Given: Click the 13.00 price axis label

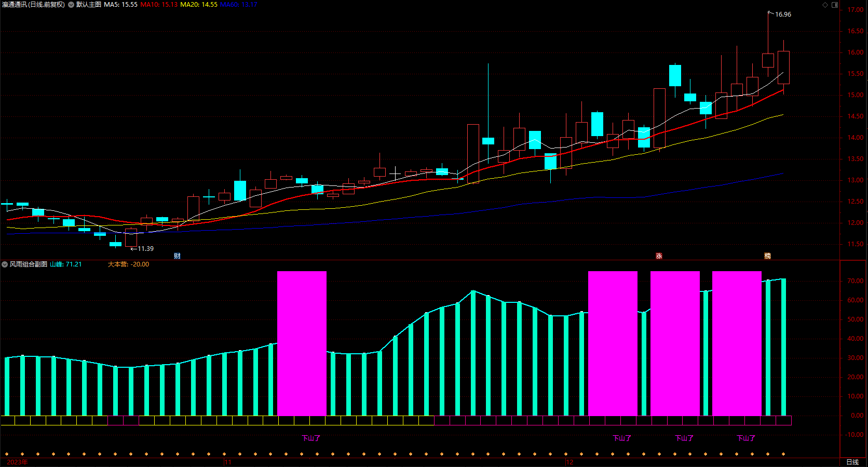Looking at the screenshot, I should [x=856, y=180].
